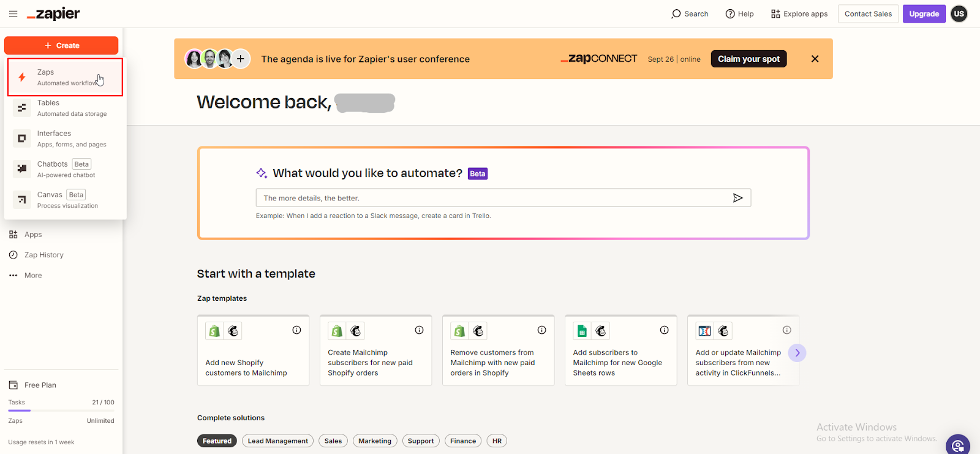Viewport: 980px width, 454px height.
Task: Select the HR filter tab
Action: pyautogui.click(x=497, y=441)
